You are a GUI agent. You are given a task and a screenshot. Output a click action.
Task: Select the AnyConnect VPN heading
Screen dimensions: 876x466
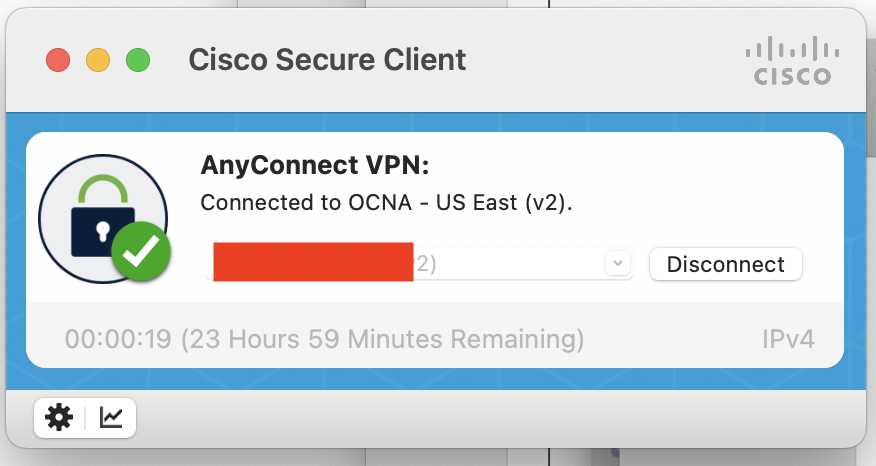[315, 165]
